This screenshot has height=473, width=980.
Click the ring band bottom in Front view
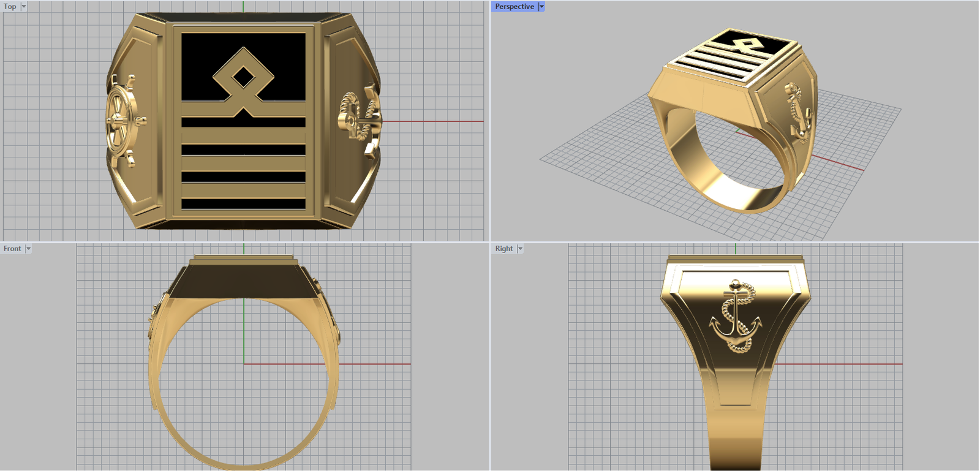click(244, 464)
